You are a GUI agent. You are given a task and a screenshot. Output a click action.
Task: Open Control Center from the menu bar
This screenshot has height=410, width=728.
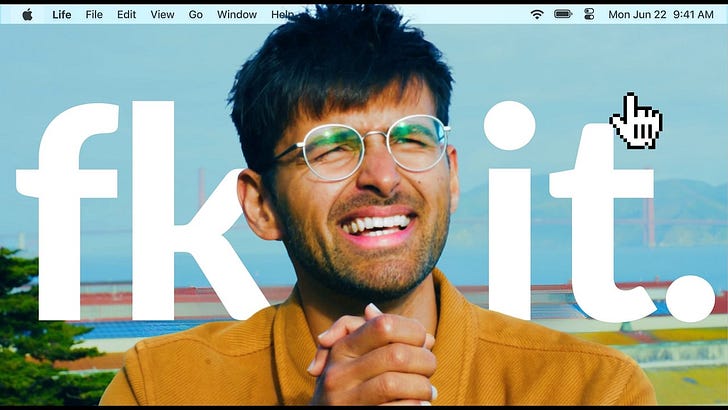589,14
